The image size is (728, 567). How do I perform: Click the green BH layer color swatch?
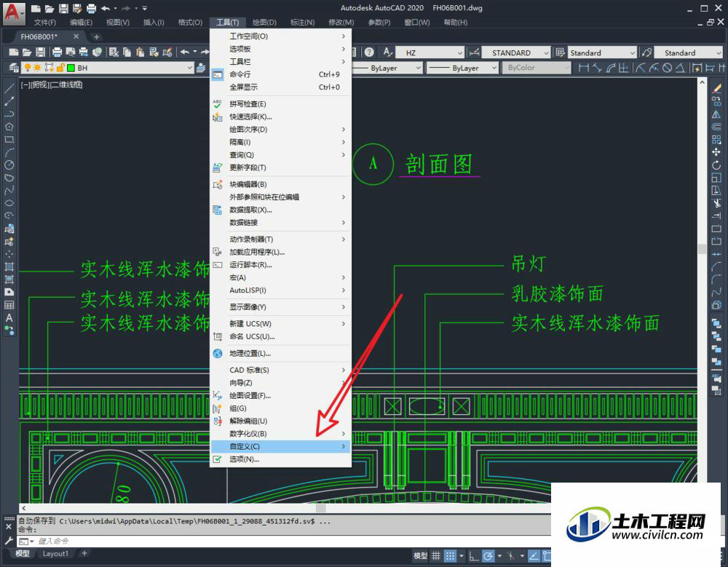coord(71,68)
